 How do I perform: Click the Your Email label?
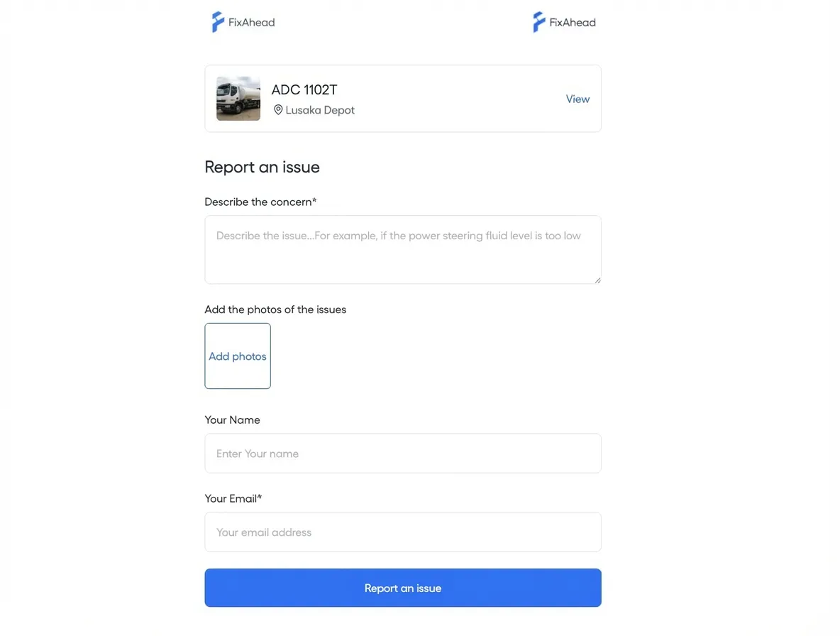233,498
